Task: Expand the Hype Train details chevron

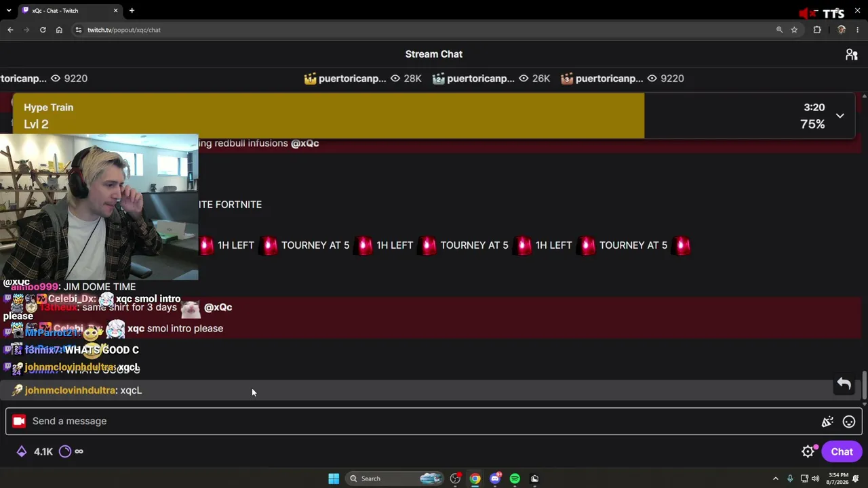Action: point(840,116)
